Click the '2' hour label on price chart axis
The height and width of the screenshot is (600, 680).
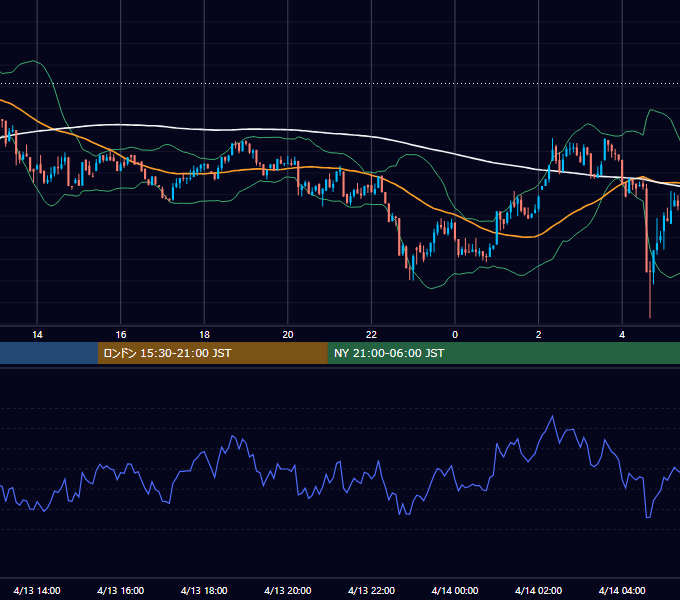coord(538,335)
